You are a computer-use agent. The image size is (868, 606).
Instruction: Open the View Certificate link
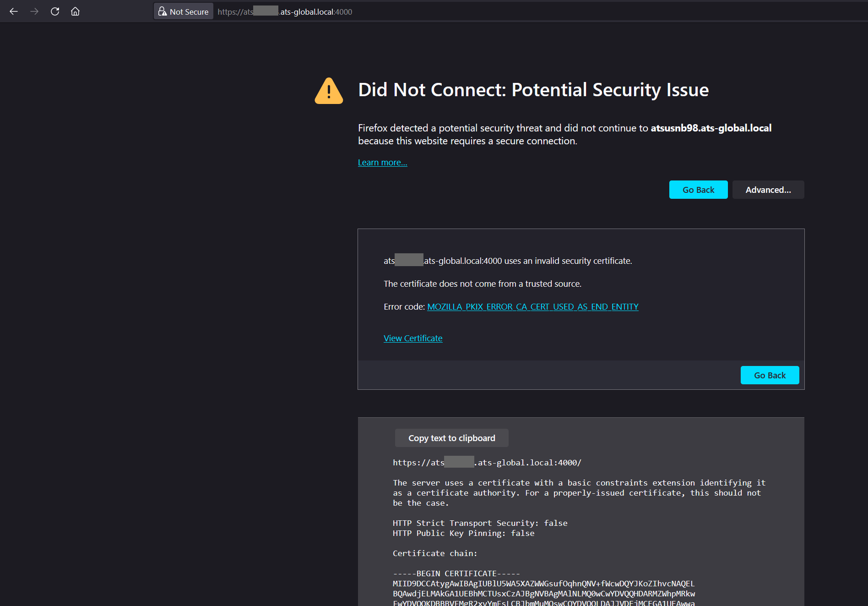pyautogui.click(x=412, y=338)
